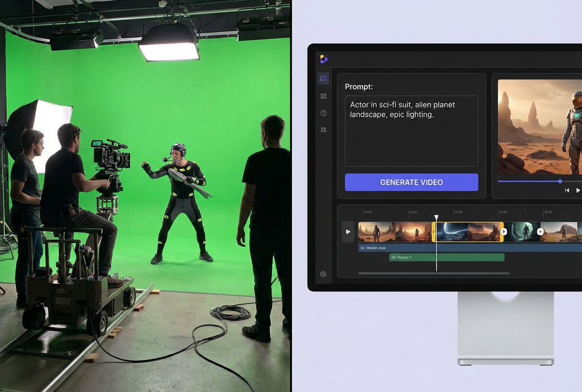Click the timeline horizontal scrollbar
This screenshot has width=582, height=392.
(434, 273)
